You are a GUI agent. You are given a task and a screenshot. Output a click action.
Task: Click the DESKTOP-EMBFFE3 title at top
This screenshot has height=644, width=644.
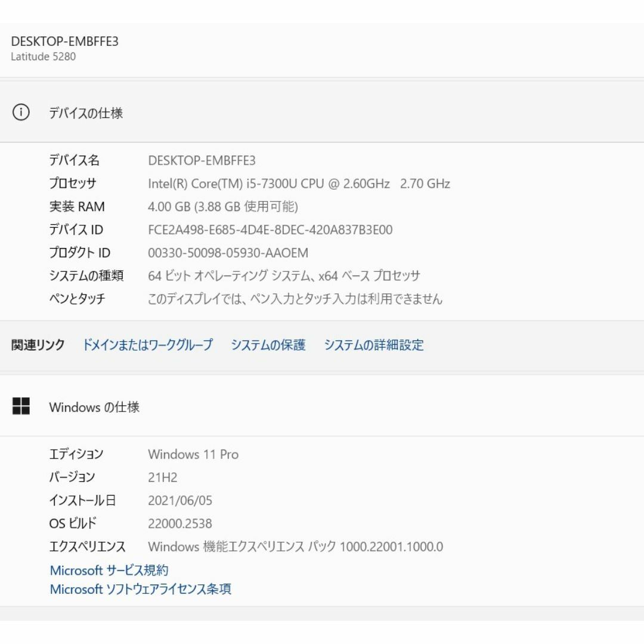pos(64,42)
